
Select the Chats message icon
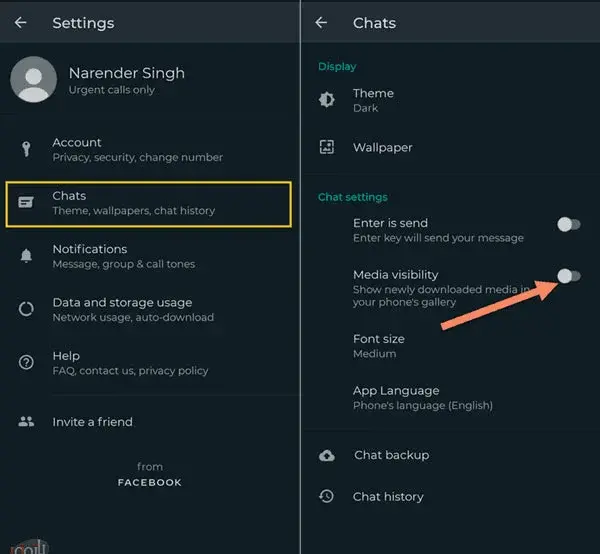(26, 202)
